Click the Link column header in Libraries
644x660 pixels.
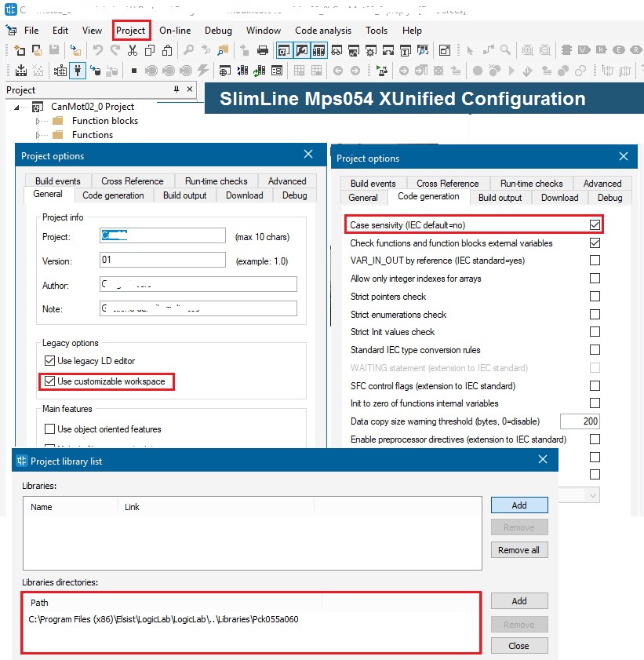pos(216,507)
